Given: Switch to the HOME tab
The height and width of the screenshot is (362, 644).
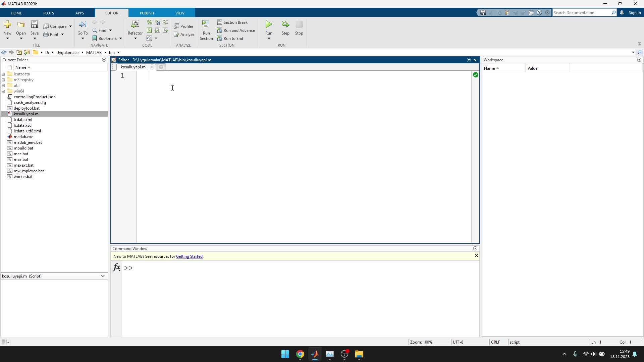Looking at the screenshot, I should click(x=16, y=13).
